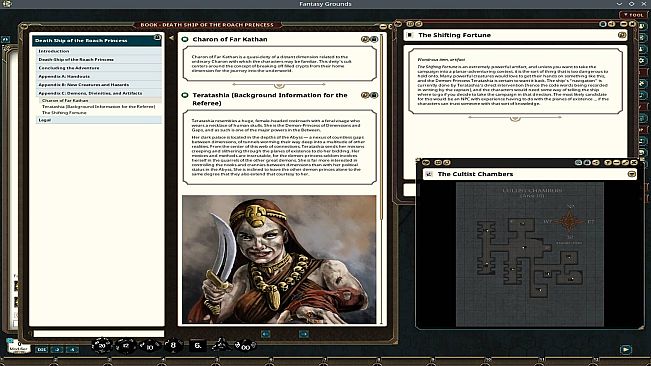The height and width of the screenshot is (366, 651).
Task: Roll the d12 die
Action: 126,345
